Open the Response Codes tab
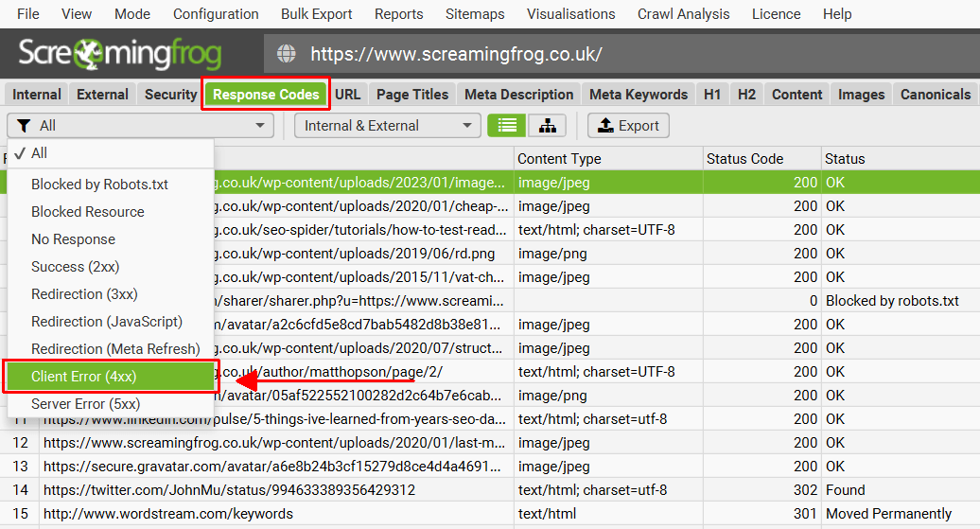Viewport: 980px width, 529px height. click(266, 95)
